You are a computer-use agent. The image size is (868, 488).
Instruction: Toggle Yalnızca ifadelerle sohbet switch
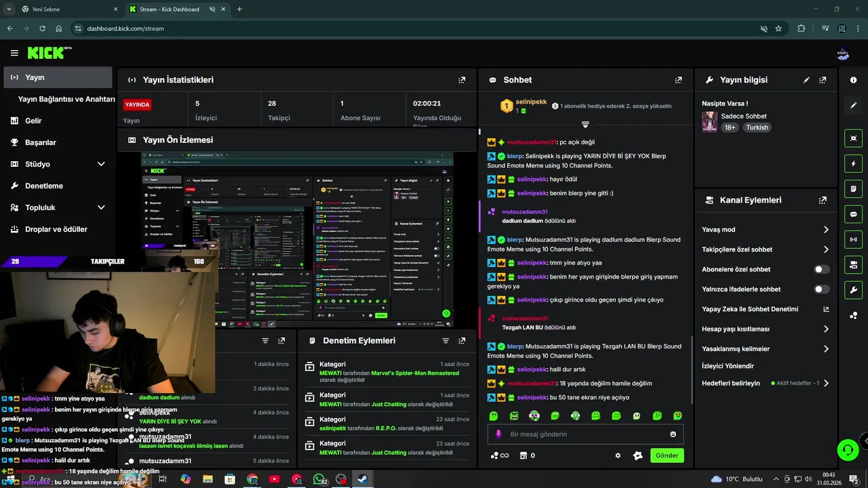tap(821, 289)
